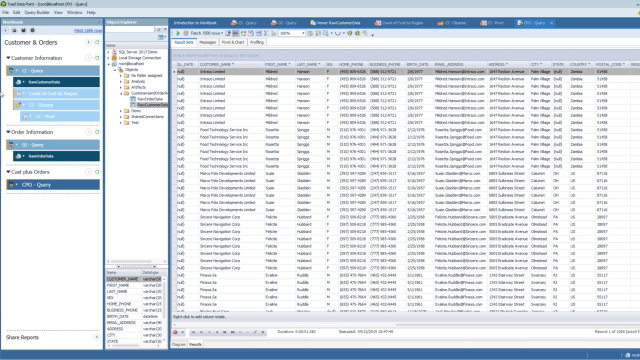Switch to Count of Cust by Region tab
640x360 pixels.
coord(399,23)
